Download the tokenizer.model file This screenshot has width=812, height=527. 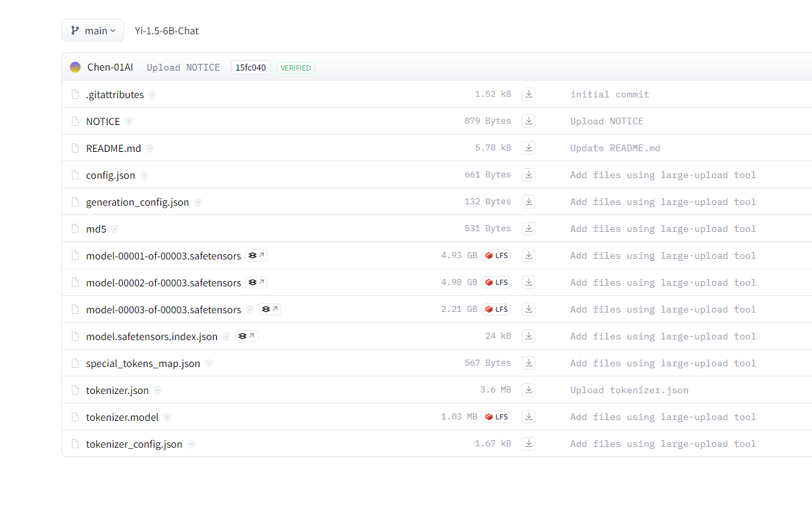coord(529,417)
